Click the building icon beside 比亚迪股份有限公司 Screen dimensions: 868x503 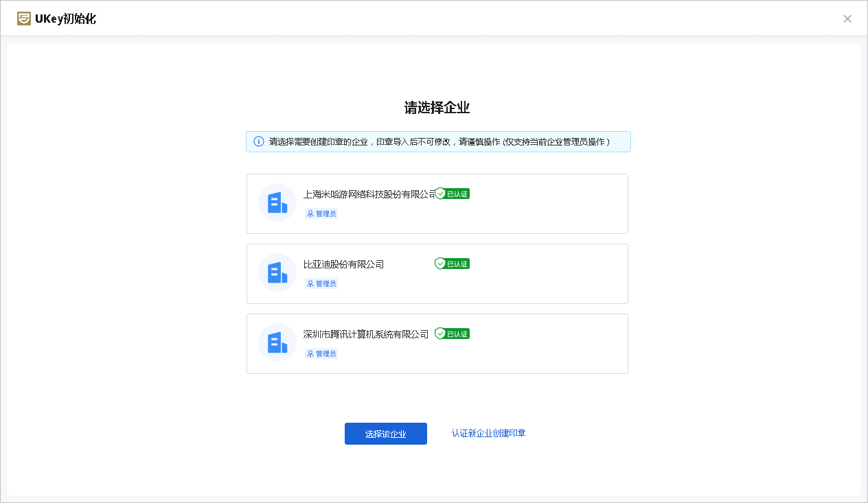pos(277,272)
